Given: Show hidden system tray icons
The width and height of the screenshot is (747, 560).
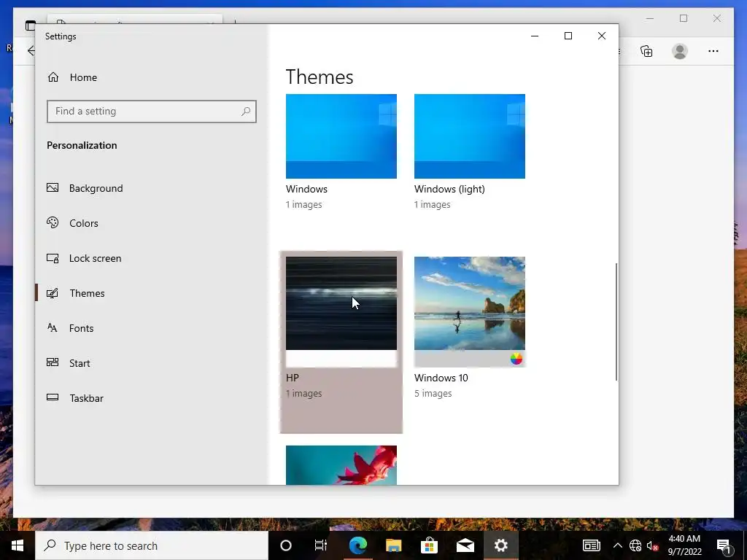Looking at the screenshot, I should pos(617,545).
